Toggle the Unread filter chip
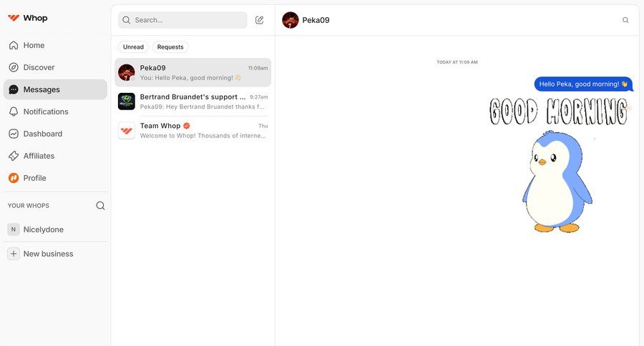Image resolution: width=644 pixels, height=346 pixels. (133, 46)
